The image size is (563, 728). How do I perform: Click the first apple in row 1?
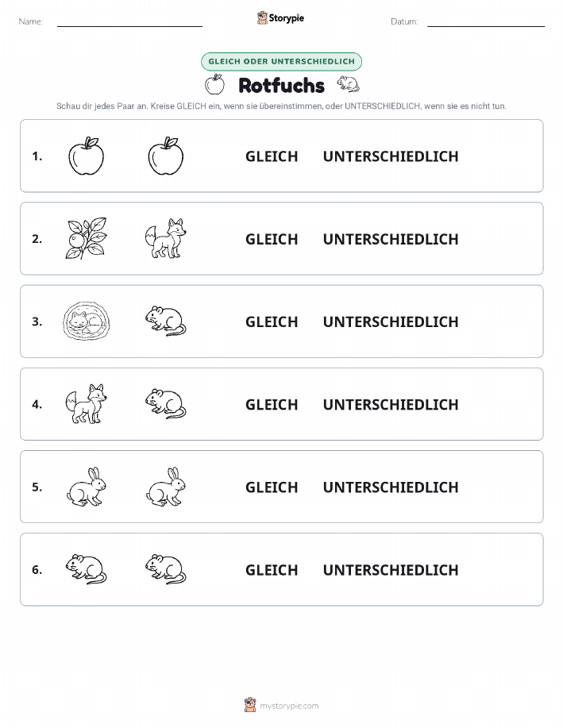click(86, 156)
